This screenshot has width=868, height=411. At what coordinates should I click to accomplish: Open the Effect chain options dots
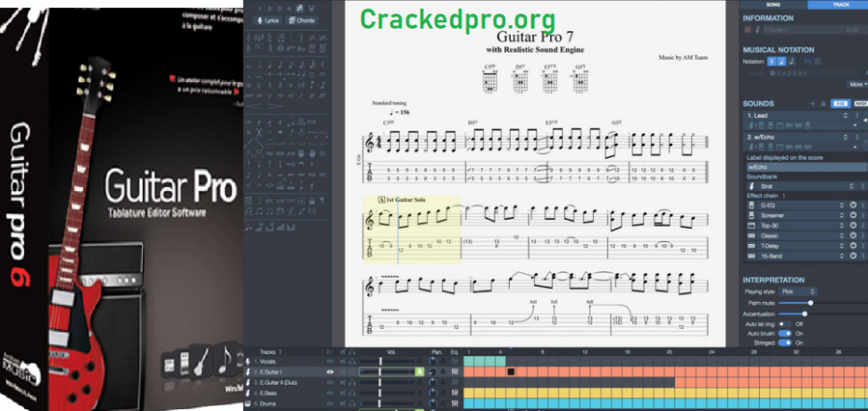click(x=784, y=196)
